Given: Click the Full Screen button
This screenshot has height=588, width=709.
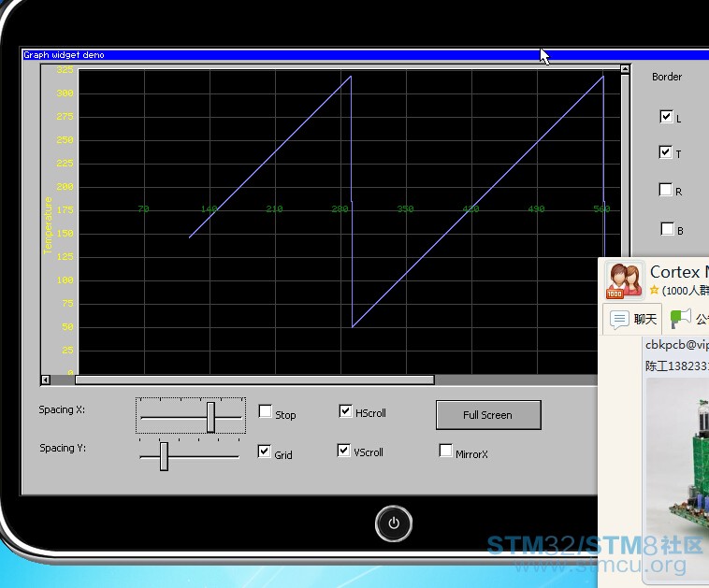Looking at the screenshot, I should click(488, 415).
